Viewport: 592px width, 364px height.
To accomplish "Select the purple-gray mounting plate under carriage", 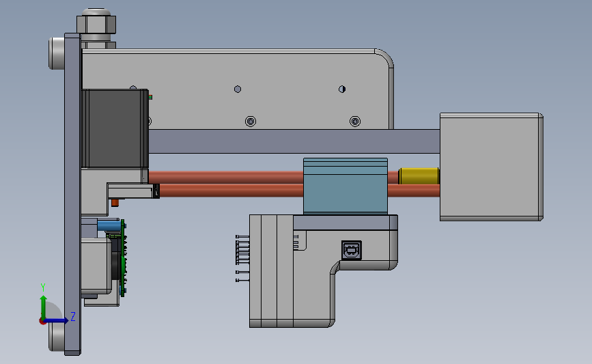I will pos(346,223).
